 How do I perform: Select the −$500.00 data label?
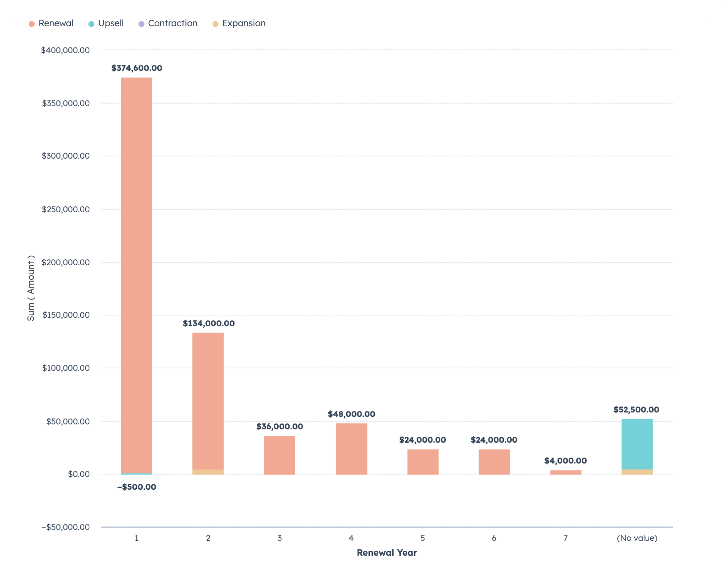[x=136, y=487]
